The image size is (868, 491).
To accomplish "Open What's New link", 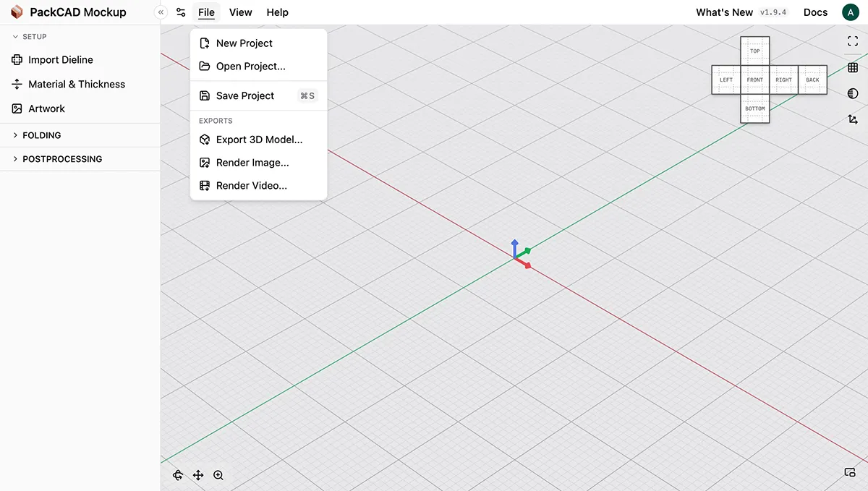I will coord(724,12).
